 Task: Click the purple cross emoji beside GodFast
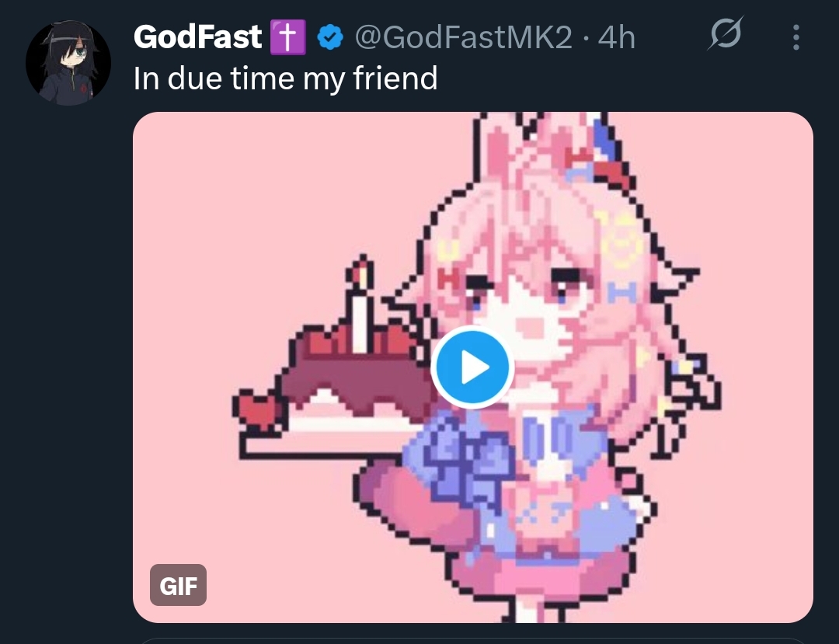coord(288,37)
